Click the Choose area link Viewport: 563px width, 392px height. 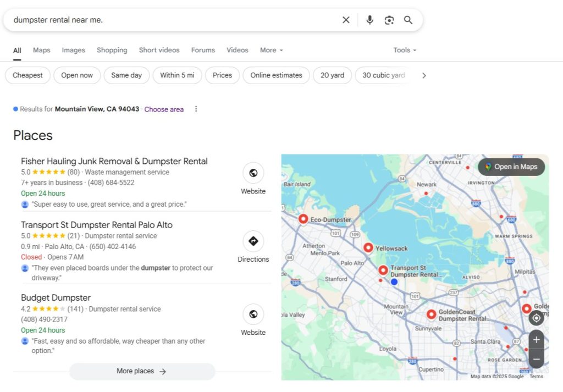tap(163, 109)
